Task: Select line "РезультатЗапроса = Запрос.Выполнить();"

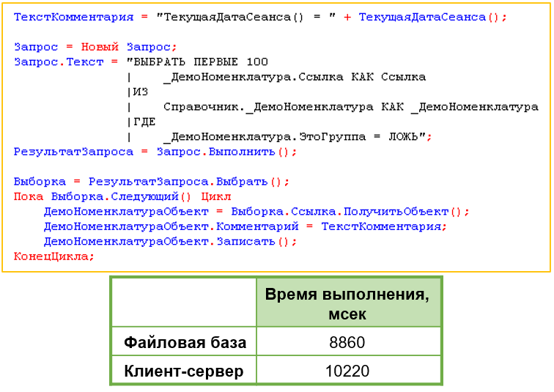Action: pos(155,152)
